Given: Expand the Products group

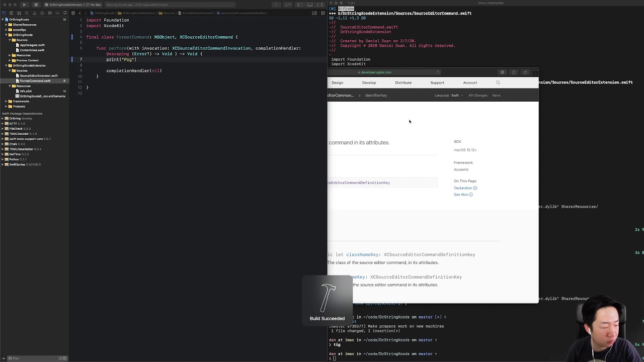Looking at the screenshot, I should pyautogui.click(x=7, y=106).
